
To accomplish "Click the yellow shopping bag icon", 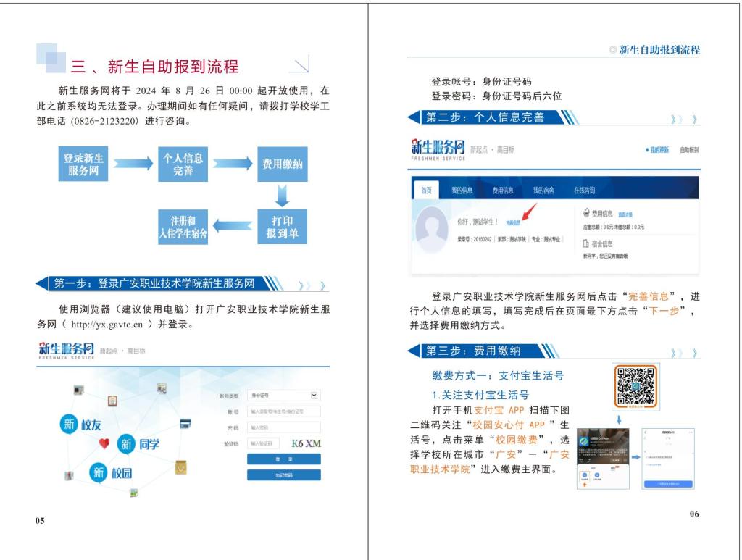I will tap(181, 468).
